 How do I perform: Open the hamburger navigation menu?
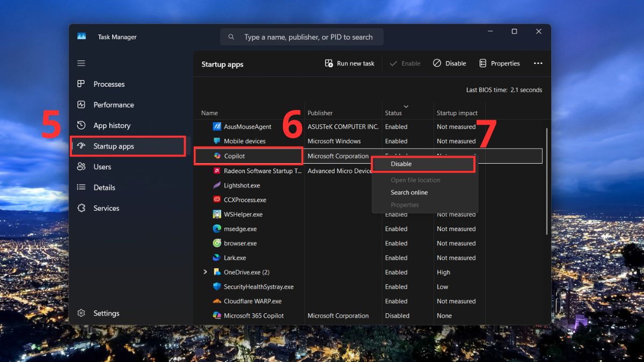click(81, 63)
